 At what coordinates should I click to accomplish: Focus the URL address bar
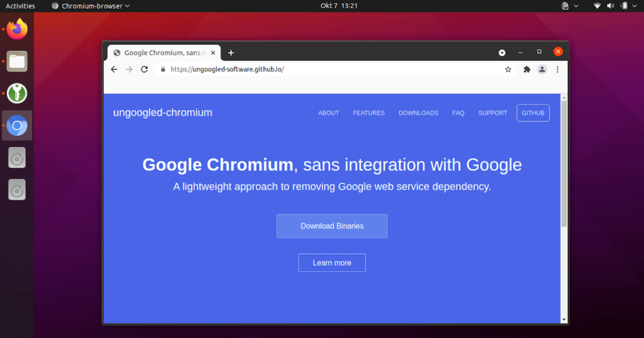click(327, 69)
